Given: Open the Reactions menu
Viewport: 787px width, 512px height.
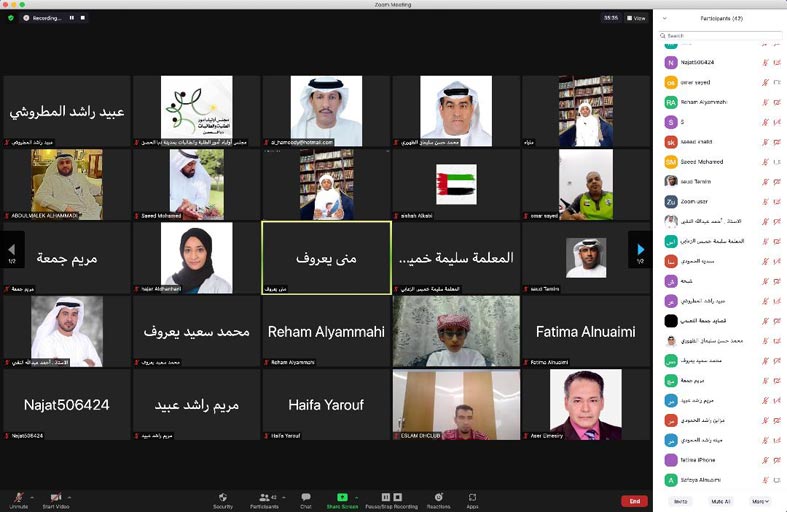Looking at the screenshot, I should tap(438, 498).
